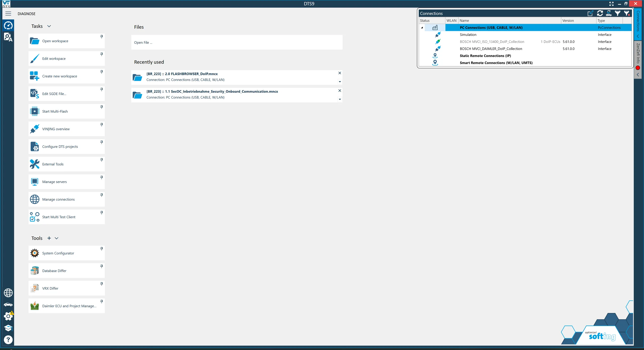
Task: Click the edit connections pencil icon
Action: [x=590, y=13]
